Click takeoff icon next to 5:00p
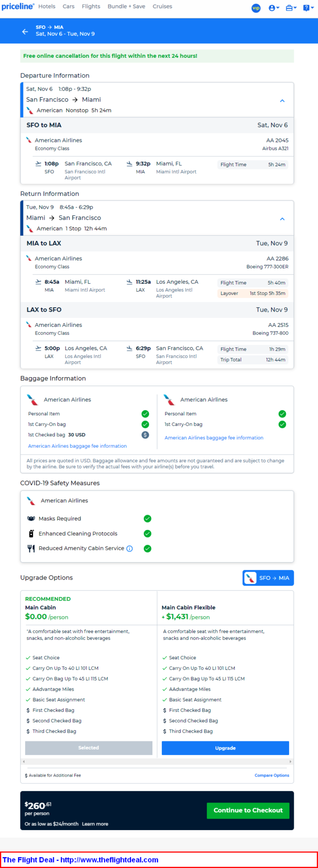The height and width of the screenshot is (868, 318). tap(38, 348)
